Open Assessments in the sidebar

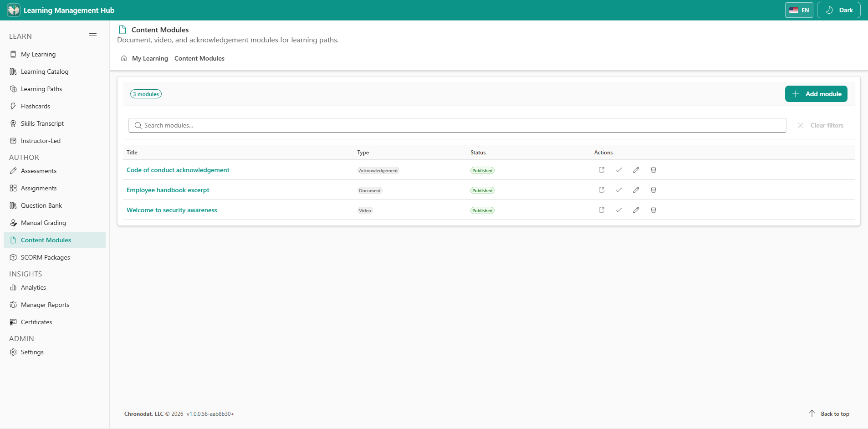55,171
